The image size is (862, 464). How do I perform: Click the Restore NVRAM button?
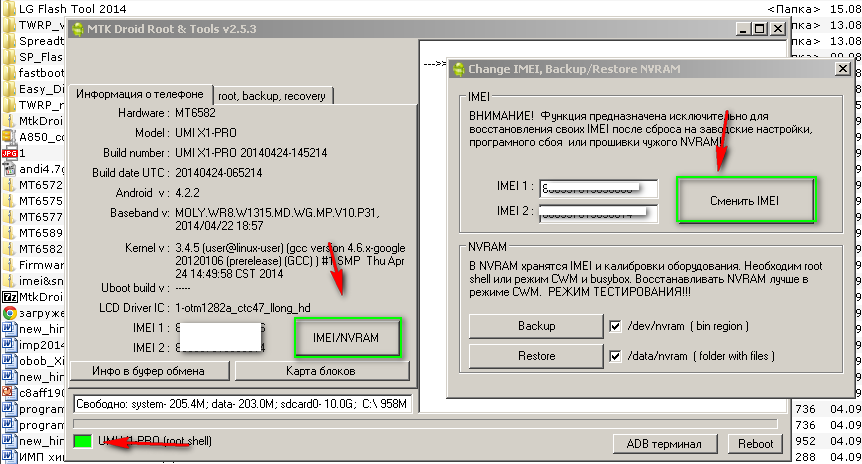536,356
